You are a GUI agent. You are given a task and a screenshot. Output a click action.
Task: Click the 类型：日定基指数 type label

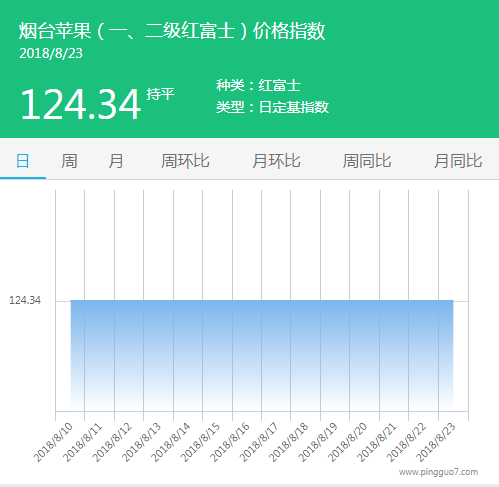tap(272, 107)
